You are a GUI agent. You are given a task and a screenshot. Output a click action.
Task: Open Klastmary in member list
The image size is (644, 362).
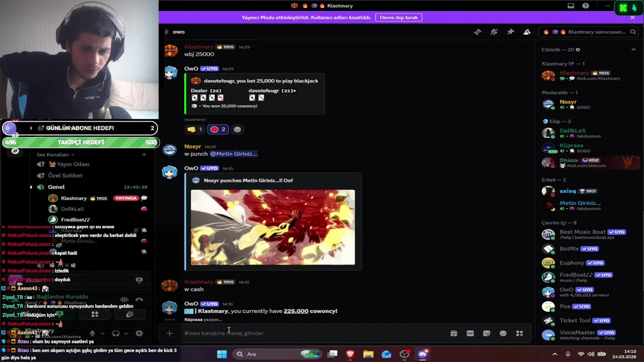pyautogui.click(x=590, y=75)
